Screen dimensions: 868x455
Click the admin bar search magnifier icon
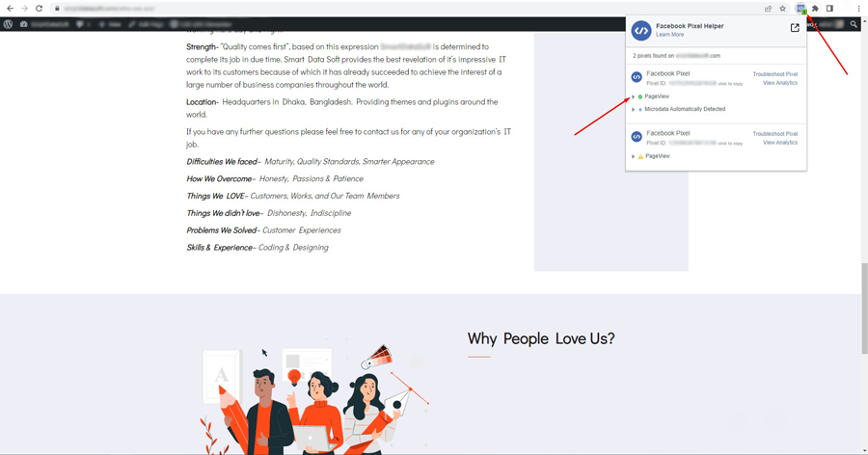point(854,24)
